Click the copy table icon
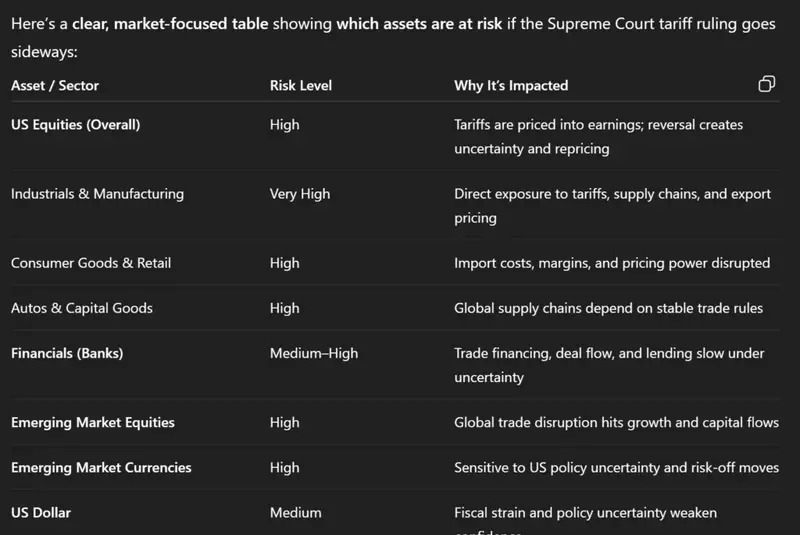Screen dimensions: 800x535 tap(767, 84)
